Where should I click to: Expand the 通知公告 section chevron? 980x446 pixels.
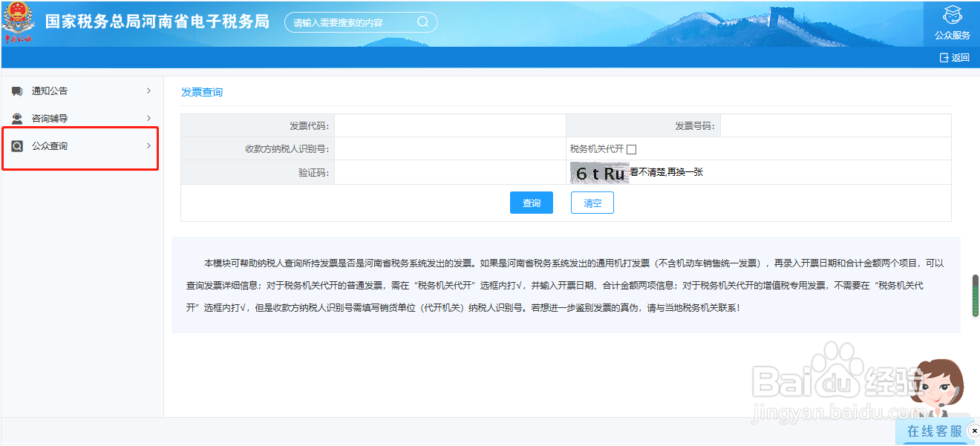(x=147, y=91)
